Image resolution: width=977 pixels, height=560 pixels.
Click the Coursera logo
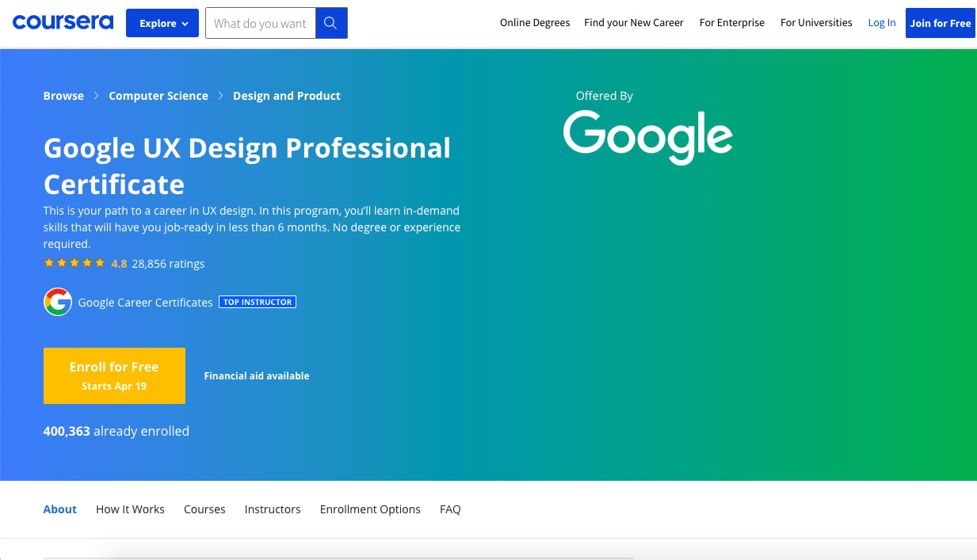[x=63, y=22]
